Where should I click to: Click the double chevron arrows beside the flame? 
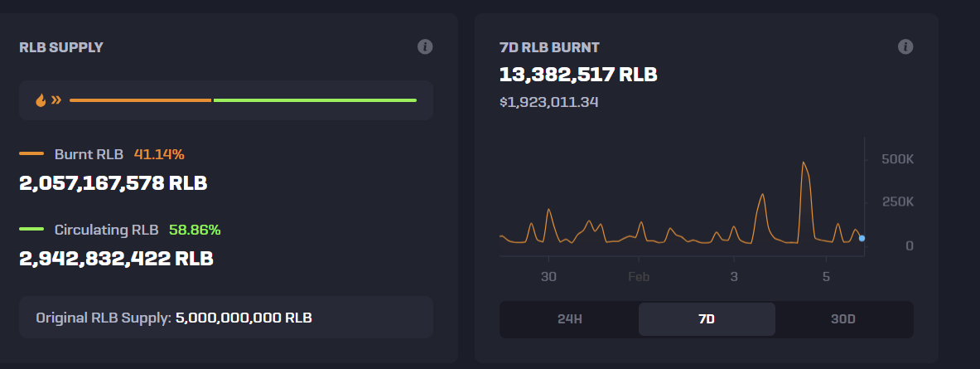coord(56,100)
